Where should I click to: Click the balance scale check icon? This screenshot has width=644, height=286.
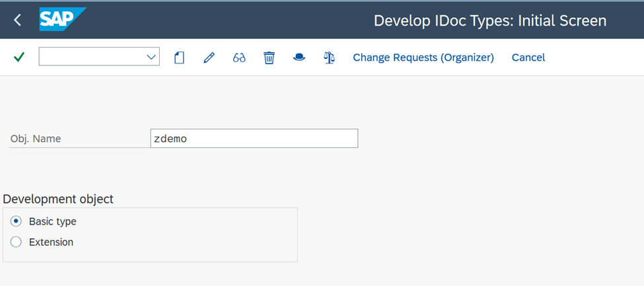point(329,57)
